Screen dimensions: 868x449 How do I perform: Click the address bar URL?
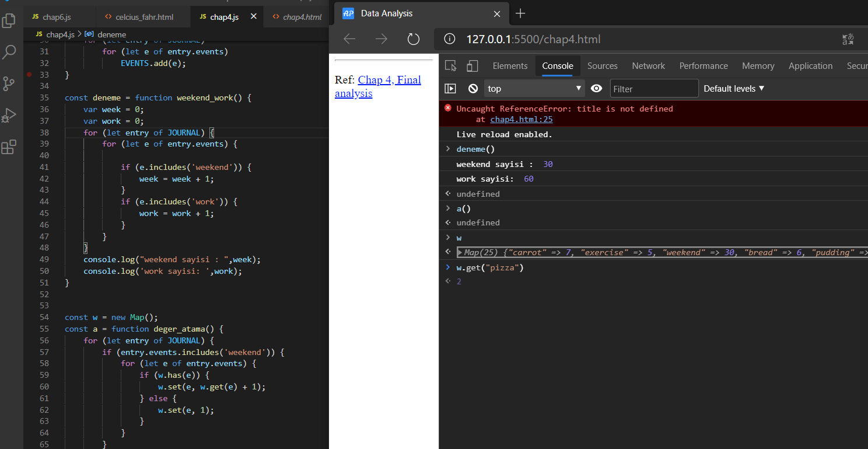[533, 39]
